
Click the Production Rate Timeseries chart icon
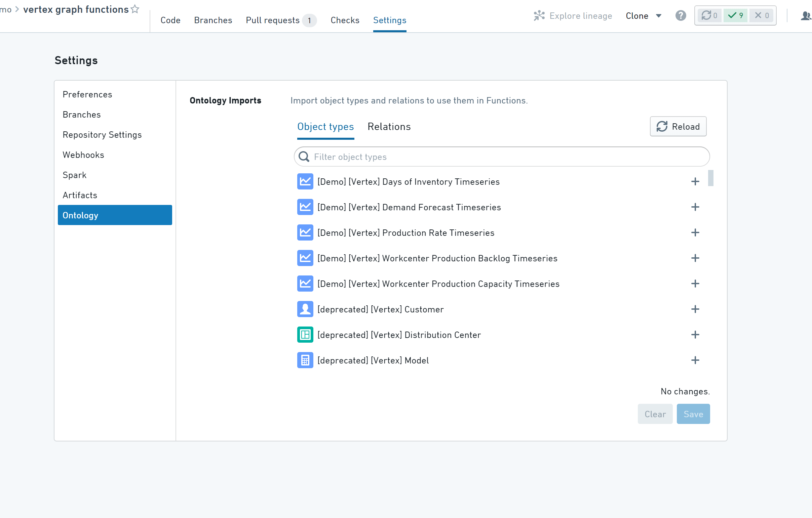[305, 233]
